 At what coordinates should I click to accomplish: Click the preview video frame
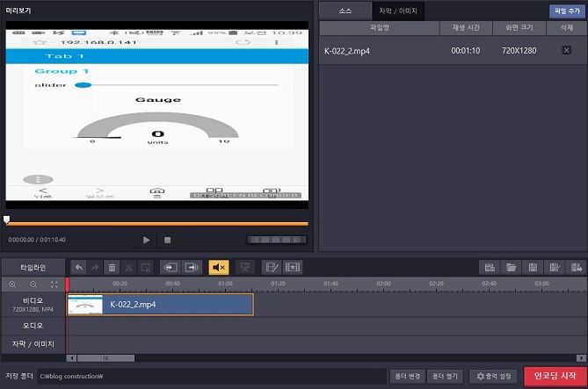click(x=157, y=115)
